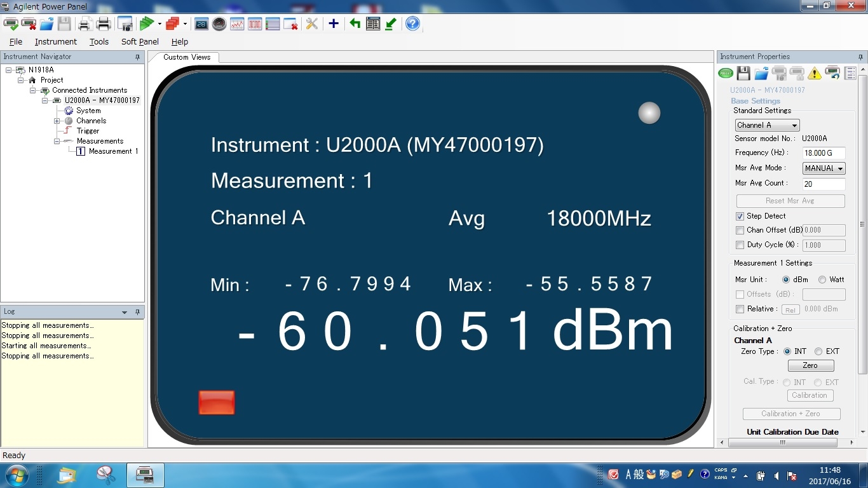Click the green return arrow icon

click(x=355, y=24)
